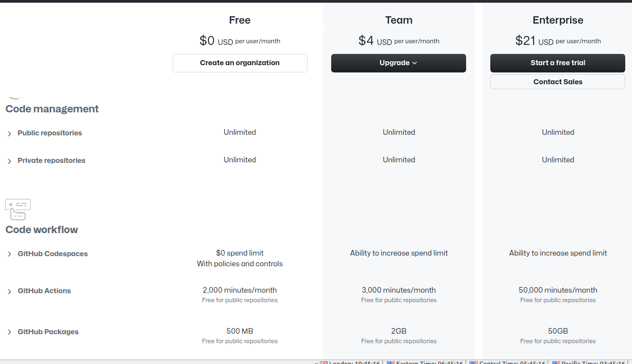Click the GitHub Actions feature label
The height and width of the screenshot is (364, 632).
click(44, 291)
